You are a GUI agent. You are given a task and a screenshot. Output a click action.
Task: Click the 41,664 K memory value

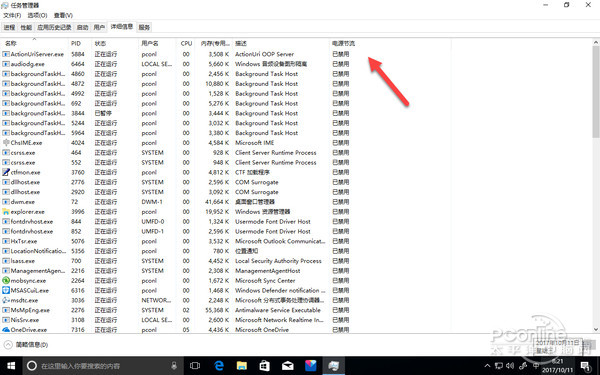point(217,202)
